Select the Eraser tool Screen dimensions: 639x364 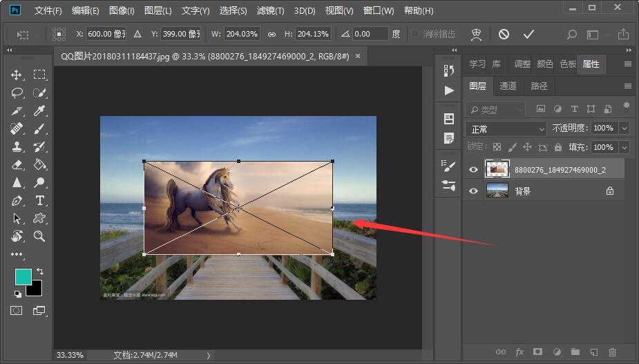tap(17, 164)
